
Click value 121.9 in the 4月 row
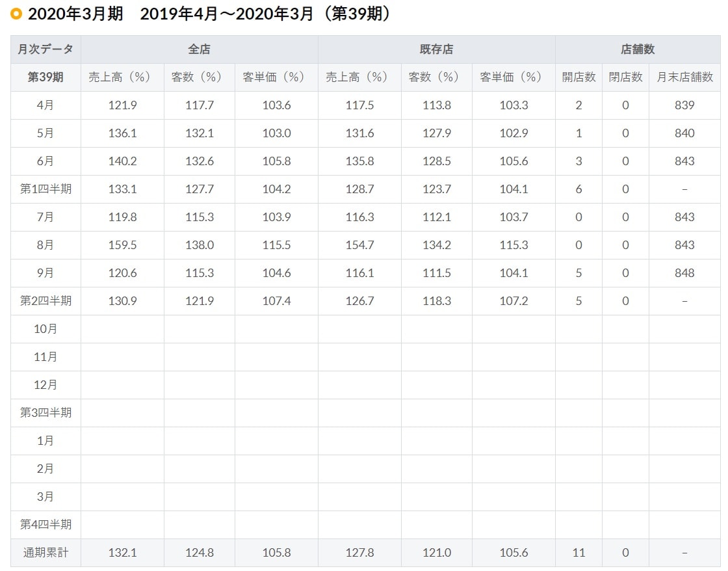(123, 105)
